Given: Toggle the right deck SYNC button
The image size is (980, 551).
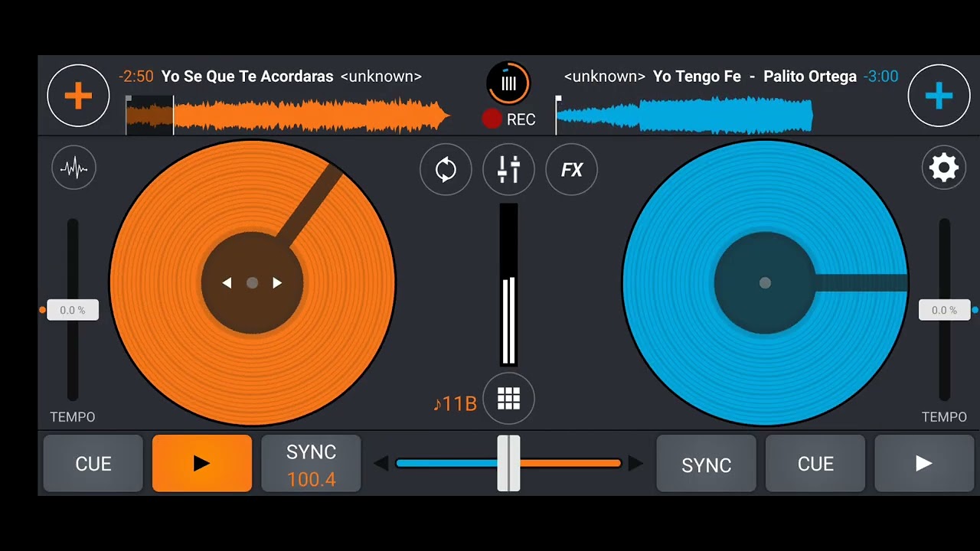Looking at the screenshot, I should [706, 463].
